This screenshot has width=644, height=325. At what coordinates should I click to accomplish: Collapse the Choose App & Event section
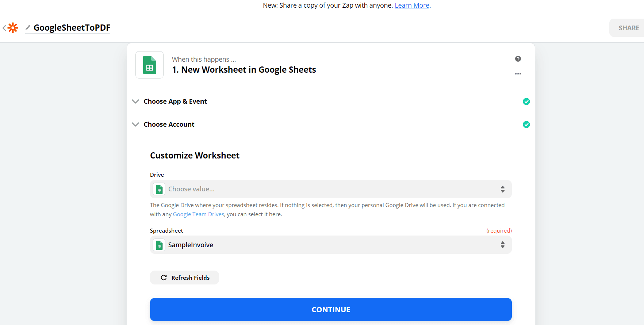pyautogui.click(x=135, y=101)
